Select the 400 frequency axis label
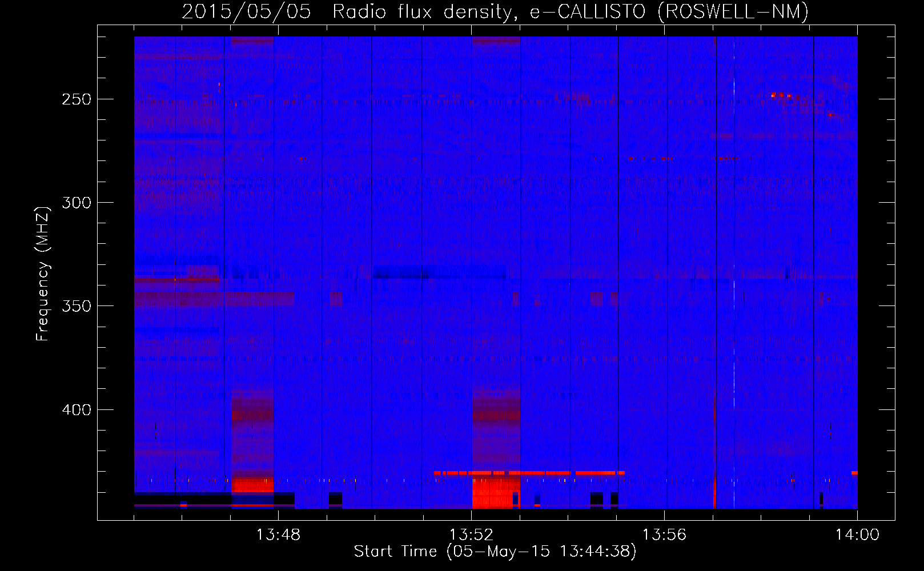Viewport: 924px width, 571px height. [77, 410]
